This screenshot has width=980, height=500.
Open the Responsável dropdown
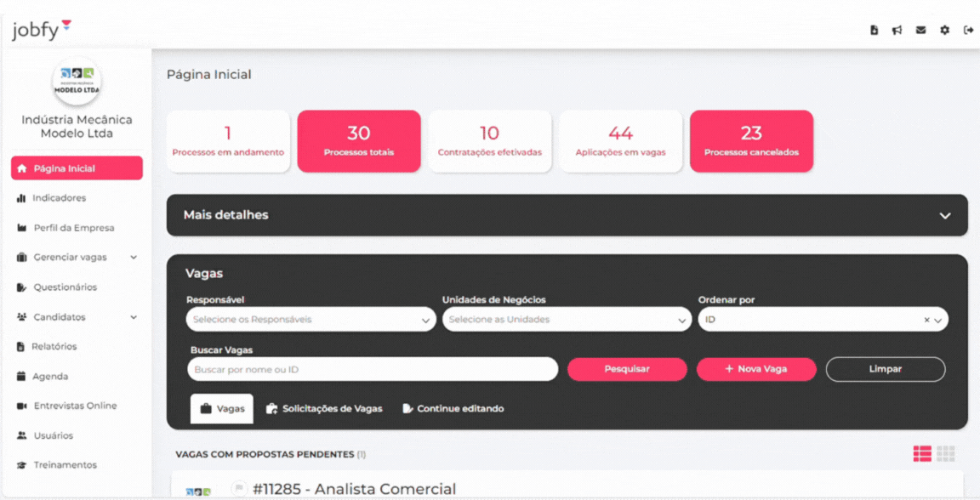311,320
